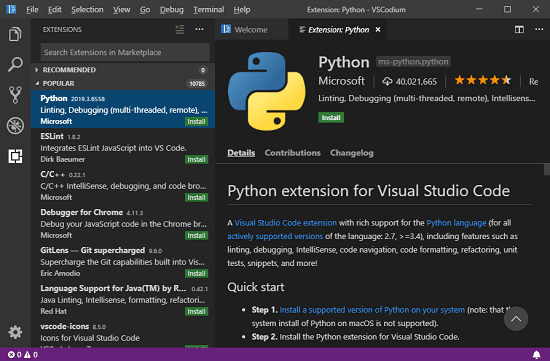Viewport: 550px width, 361px height.
Task: Clear extensions search results icon
Action: click(180, 29)
